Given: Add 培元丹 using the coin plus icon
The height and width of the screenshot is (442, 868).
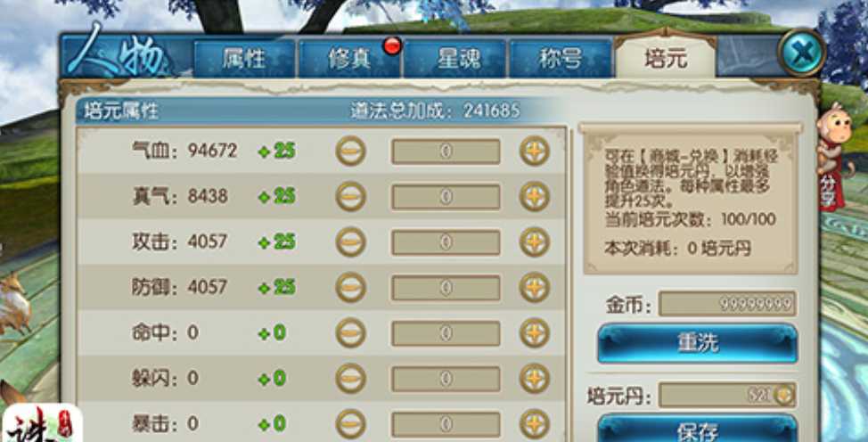Looking at the screenshot, I should point(784,395).
